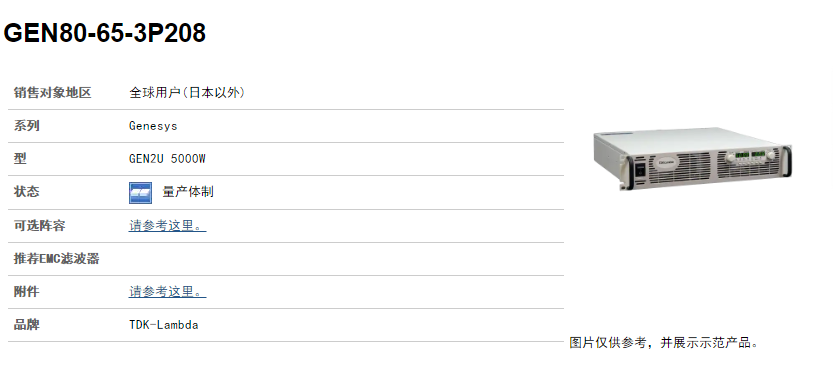Image resolution: width=833 pixels, height=371 pixels.
Task: Select the 型 row label
Action: click(20, 158)
